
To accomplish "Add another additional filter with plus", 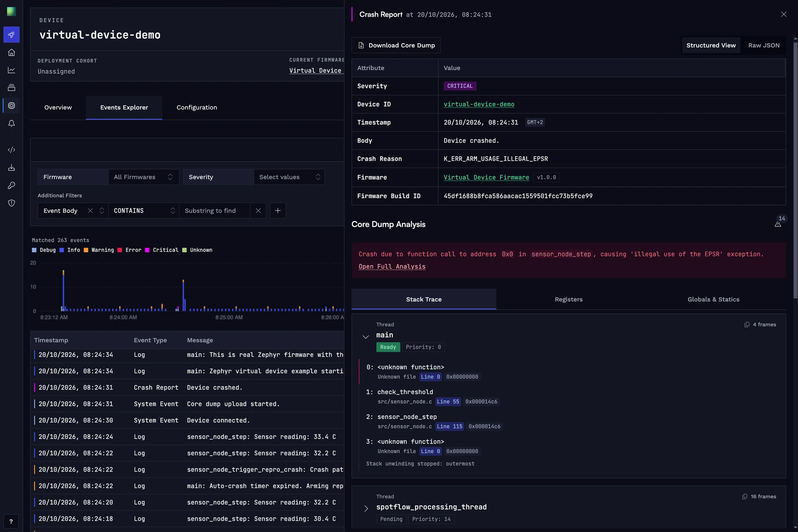I will tap(278, 211).
